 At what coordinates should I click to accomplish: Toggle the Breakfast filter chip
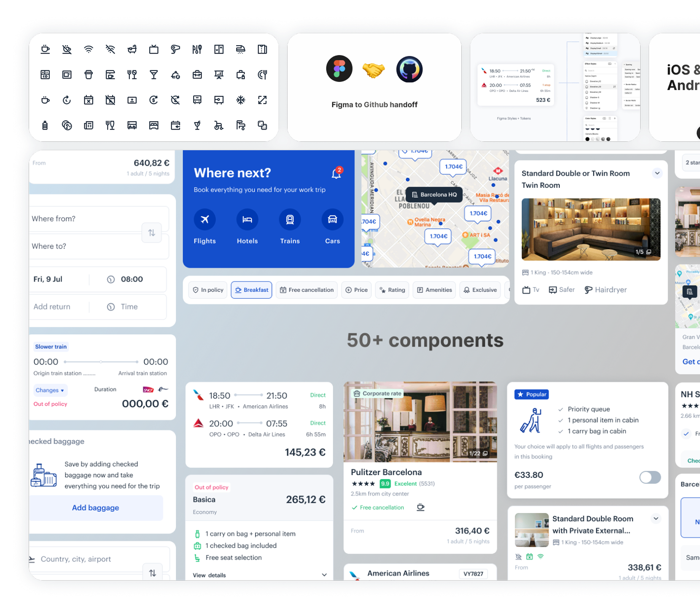(x=251, y=290)
